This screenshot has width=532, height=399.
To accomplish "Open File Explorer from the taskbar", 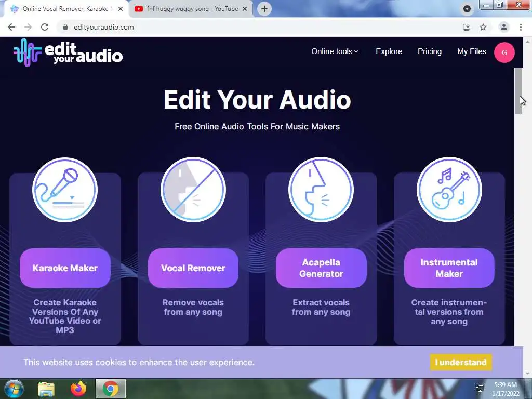I will tap(46, 389).
